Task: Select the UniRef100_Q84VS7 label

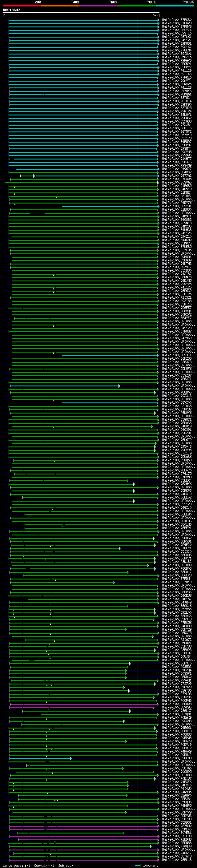Action: click(176, 172)
